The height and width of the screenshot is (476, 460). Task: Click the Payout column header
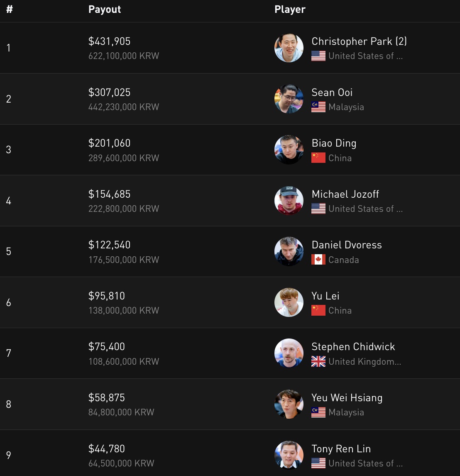tap(105, 10)
